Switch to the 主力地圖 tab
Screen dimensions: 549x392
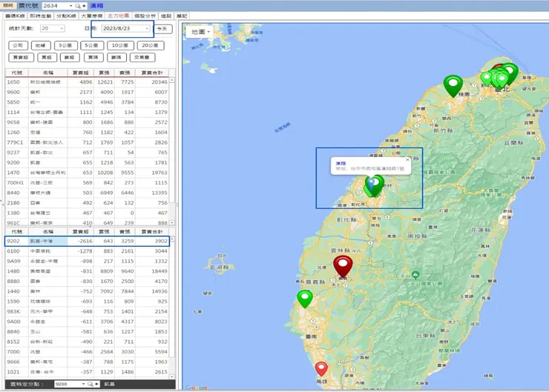[x=117, y=15]
